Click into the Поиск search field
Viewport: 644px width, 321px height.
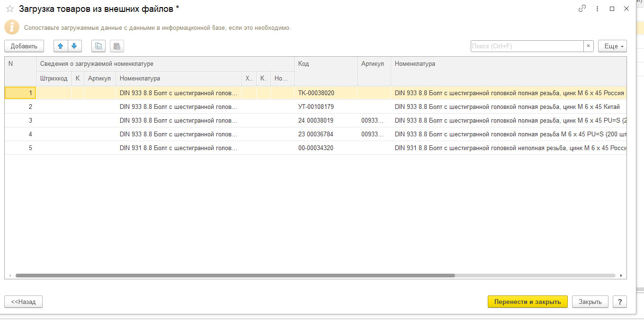pyautogui.click(x=527, y=46)
